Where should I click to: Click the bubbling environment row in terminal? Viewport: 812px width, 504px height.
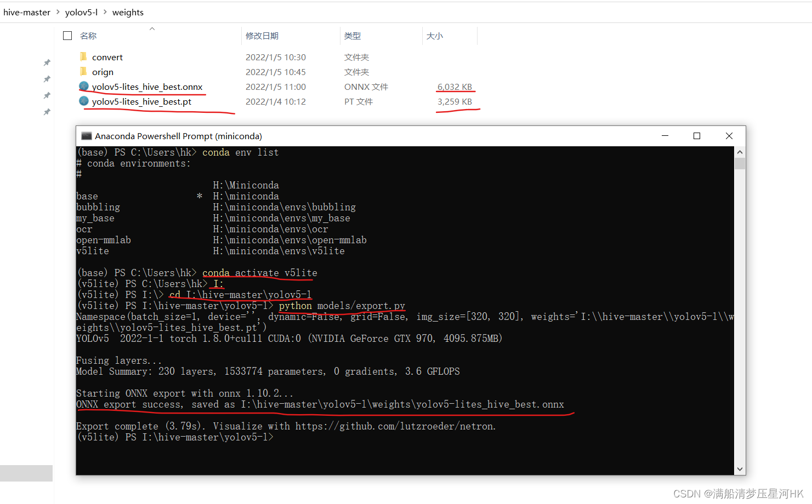[x=216, y=207]
